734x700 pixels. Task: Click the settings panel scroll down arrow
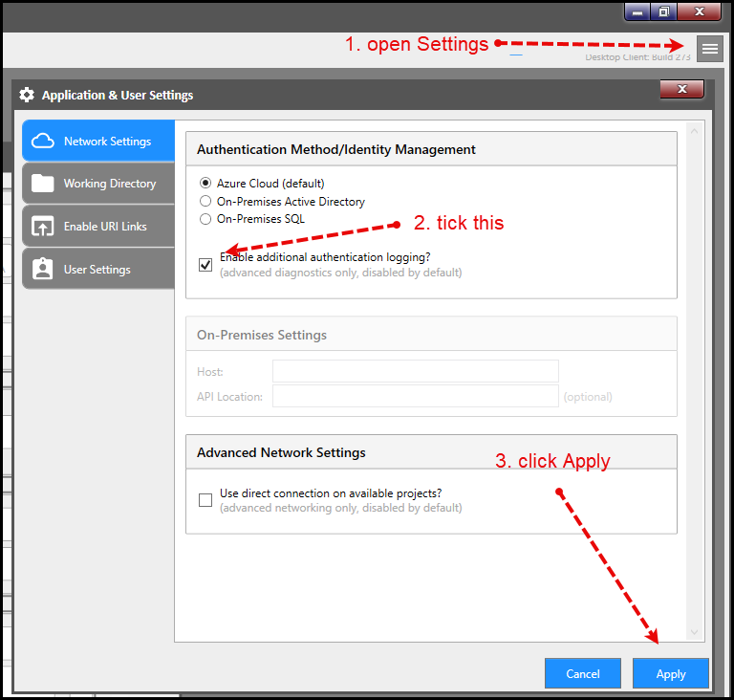click(694, 632)
